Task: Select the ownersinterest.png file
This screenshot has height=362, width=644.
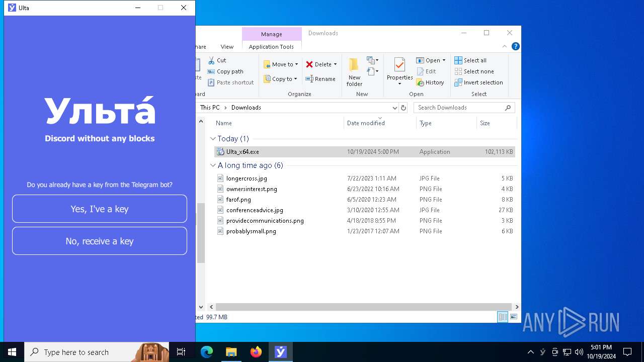Action: coord(252,189)
